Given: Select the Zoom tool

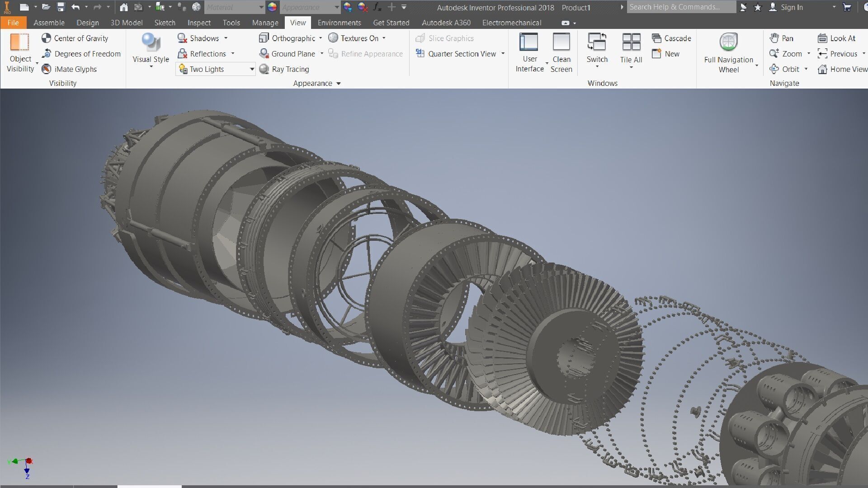Looking at the screenshot, I should 786,54.
